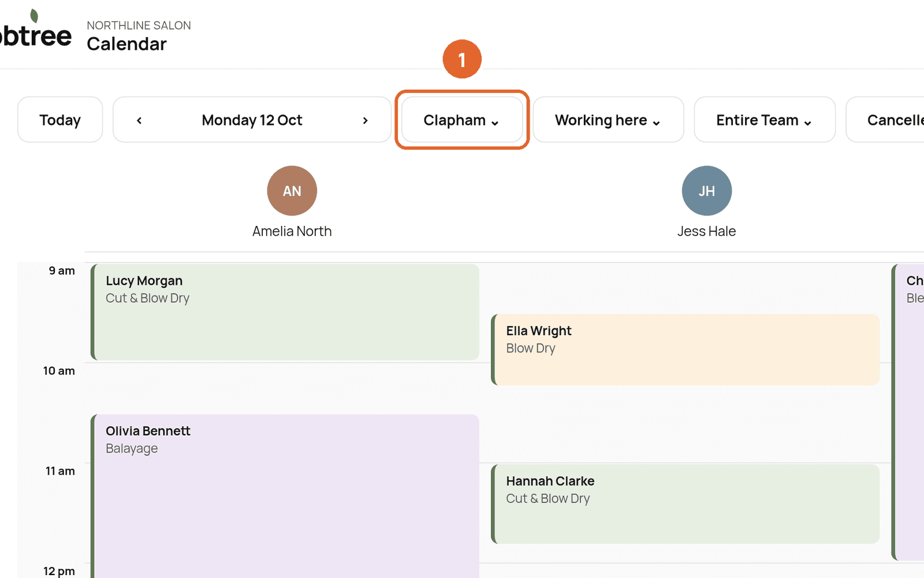Click Amelia North's AN avatar

(x=292, y=191)
